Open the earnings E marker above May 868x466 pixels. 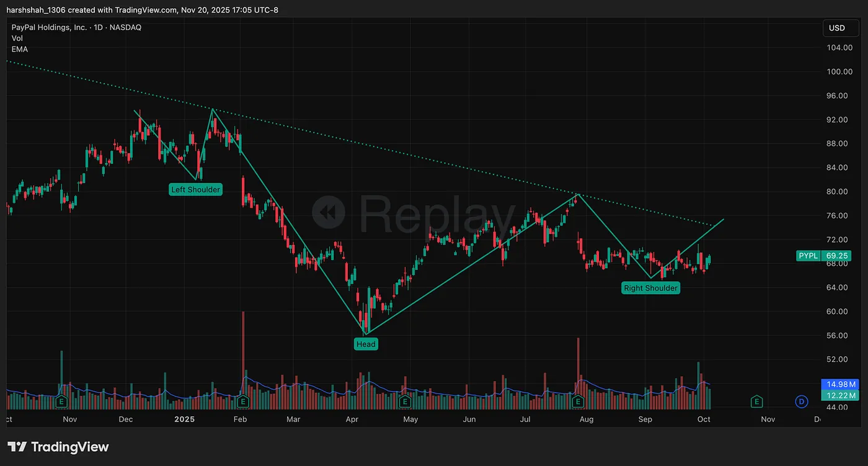405,402
